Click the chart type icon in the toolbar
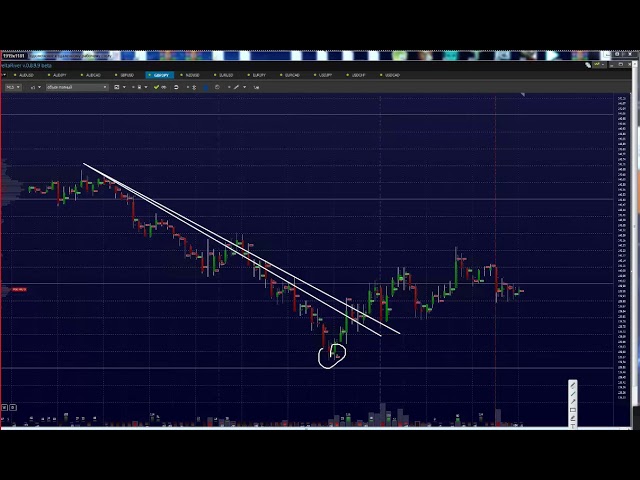Image resolution: width=640 pixels, height=480 pixels. pyautogui.click(x=118, y=87)
